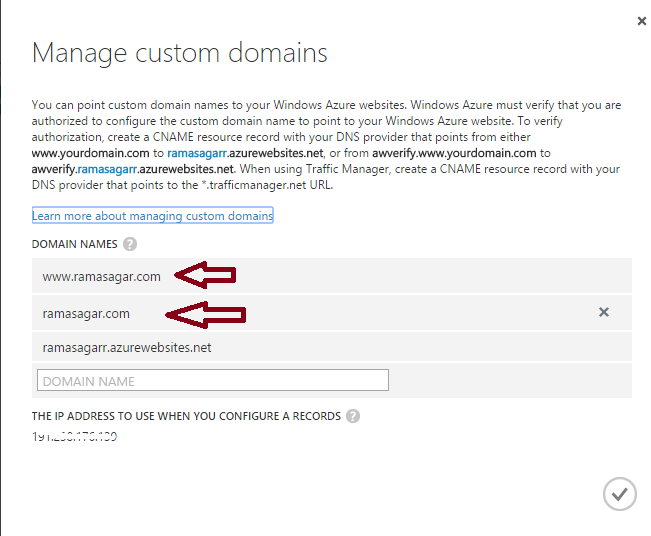Focus the DOMAIN NAME text field
Screen dimensions: 651x536
212,381
